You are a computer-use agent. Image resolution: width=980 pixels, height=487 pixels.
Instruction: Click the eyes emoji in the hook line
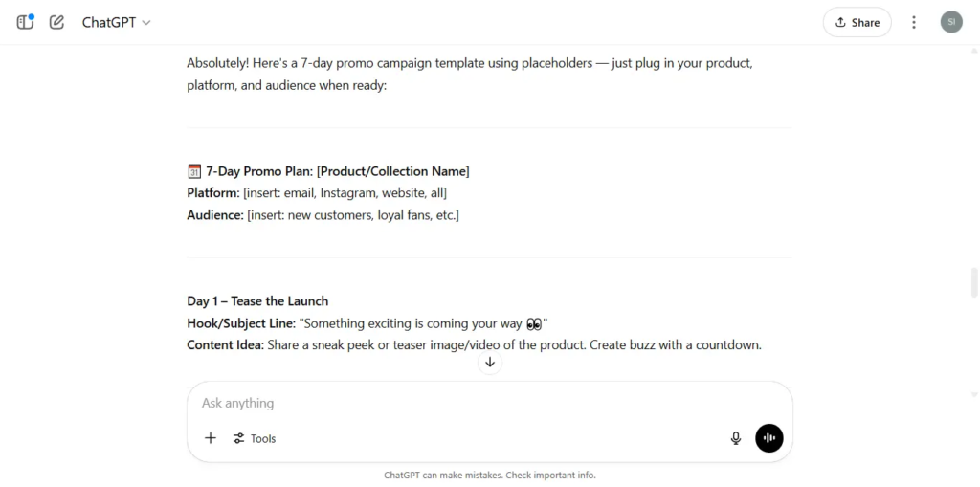(x=534, y=324)
